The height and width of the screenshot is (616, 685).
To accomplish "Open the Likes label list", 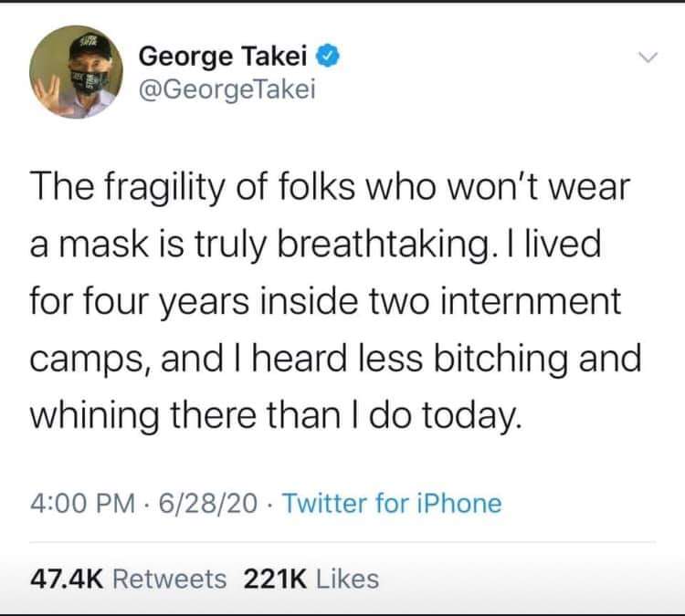I will click(347, 579).
